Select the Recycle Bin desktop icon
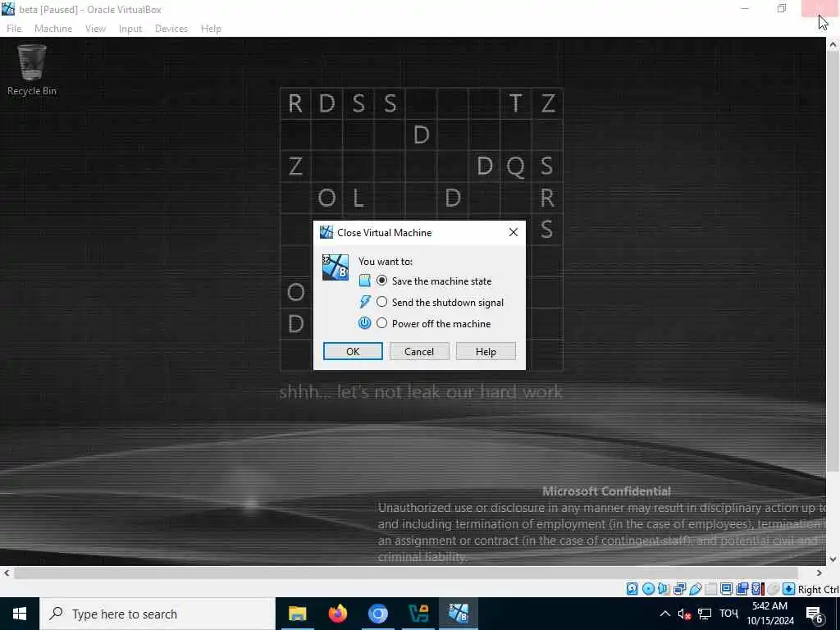Screen dimensions: 840x630 click(x=32, y=71)
